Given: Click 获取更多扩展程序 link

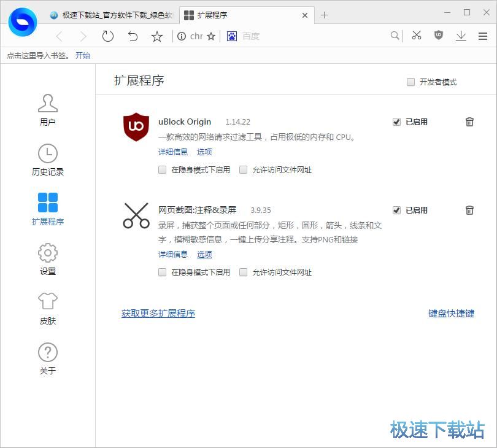Looking at the screenshot, I should click(158, 314).
